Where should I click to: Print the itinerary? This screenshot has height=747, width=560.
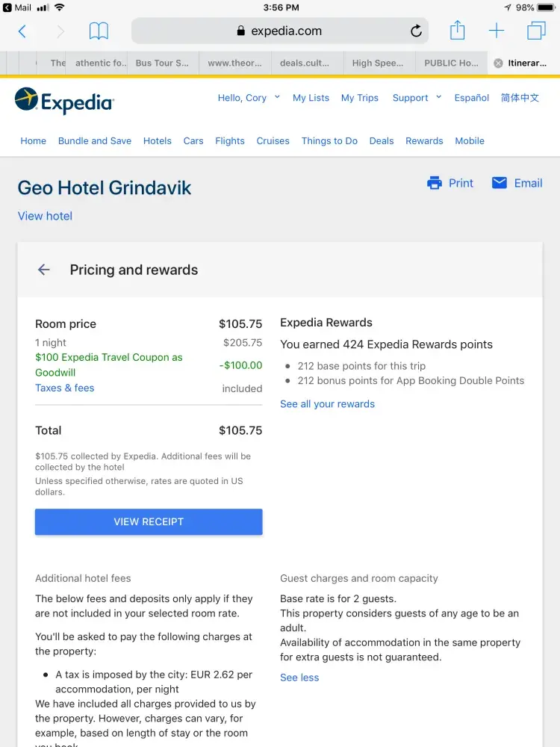pos(450,183)
